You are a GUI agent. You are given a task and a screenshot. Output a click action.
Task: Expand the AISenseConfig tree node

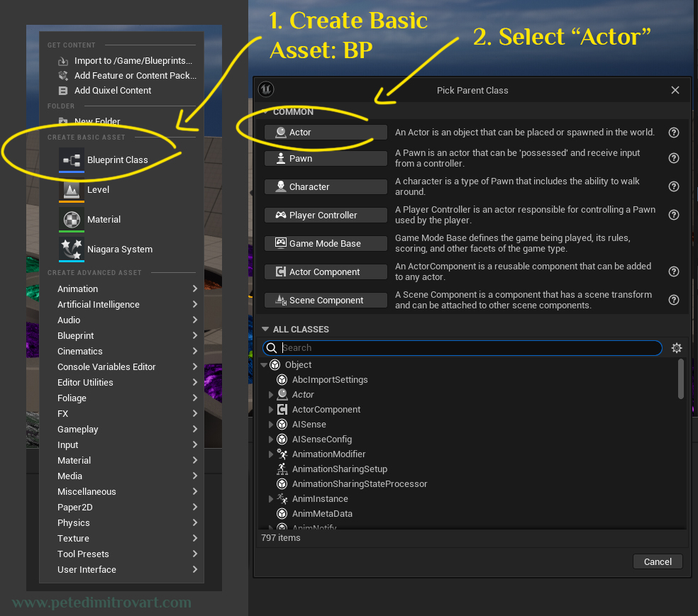pos(271,439)
